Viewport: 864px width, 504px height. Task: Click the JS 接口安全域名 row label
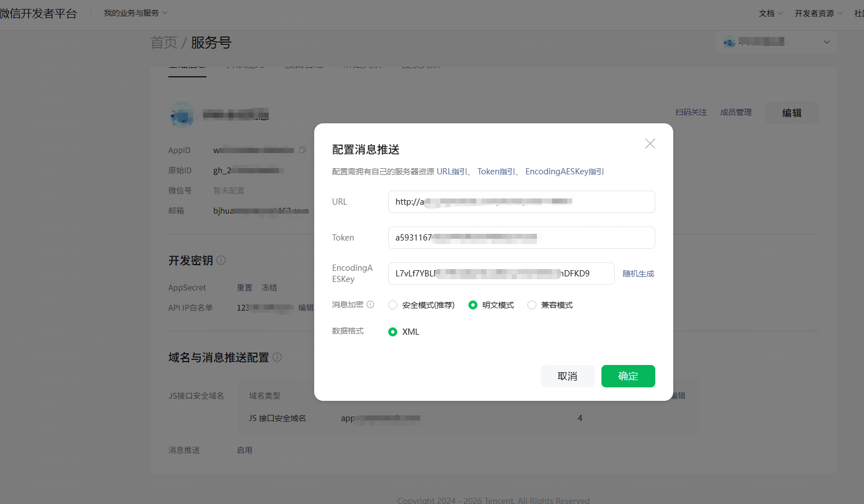click(x=278, y=418)
